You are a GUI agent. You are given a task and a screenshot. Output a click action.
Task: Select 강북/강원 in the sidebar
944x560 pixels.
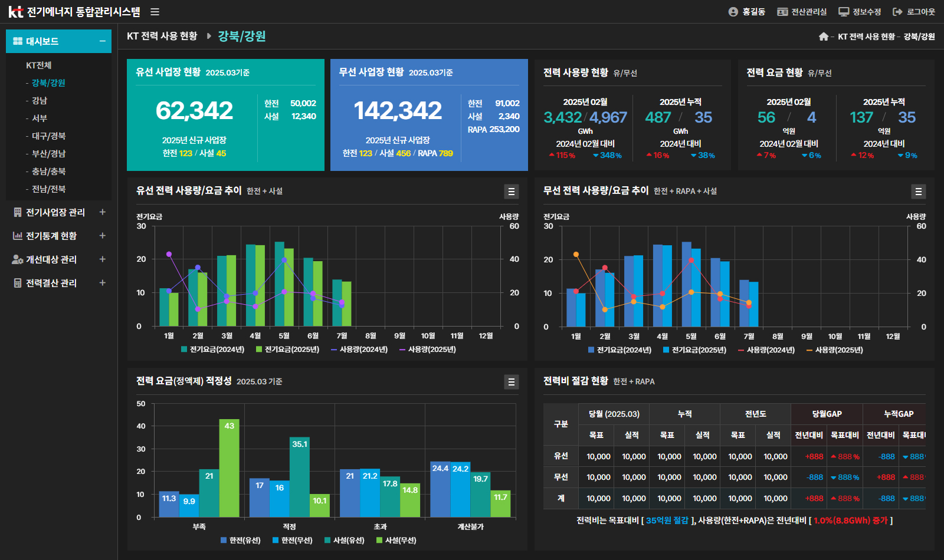pos(48,83)
